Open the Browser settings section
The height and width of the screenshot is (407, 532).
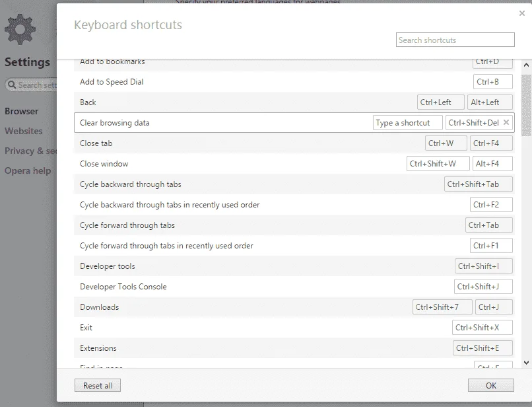(21, 111)
